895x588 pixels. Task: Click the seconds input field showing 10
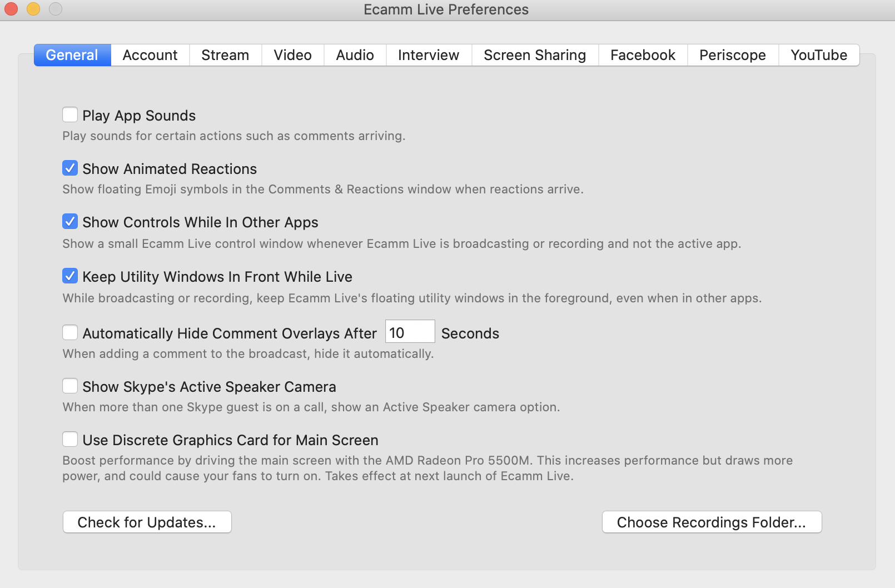pos(410,332)
